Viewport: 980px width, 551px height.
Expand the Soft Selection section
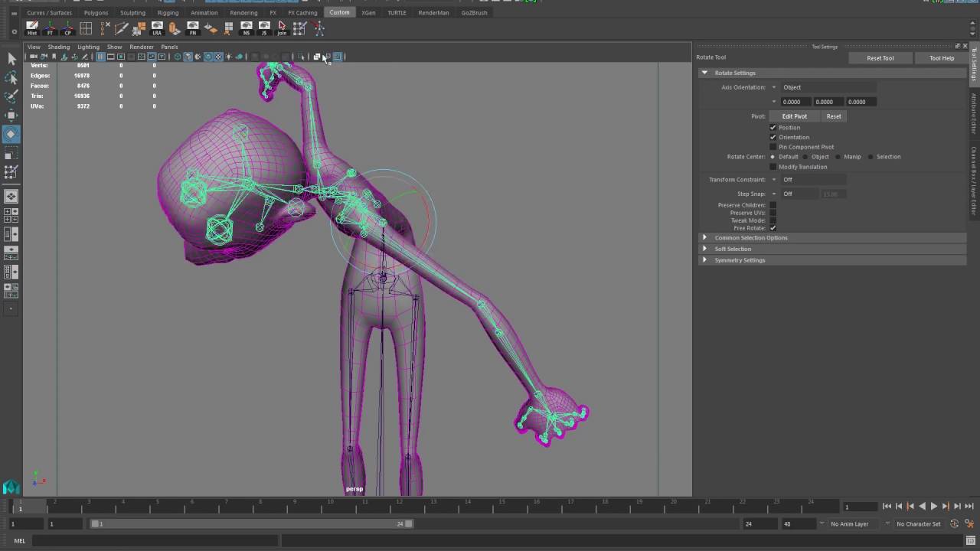coord(733,249)
